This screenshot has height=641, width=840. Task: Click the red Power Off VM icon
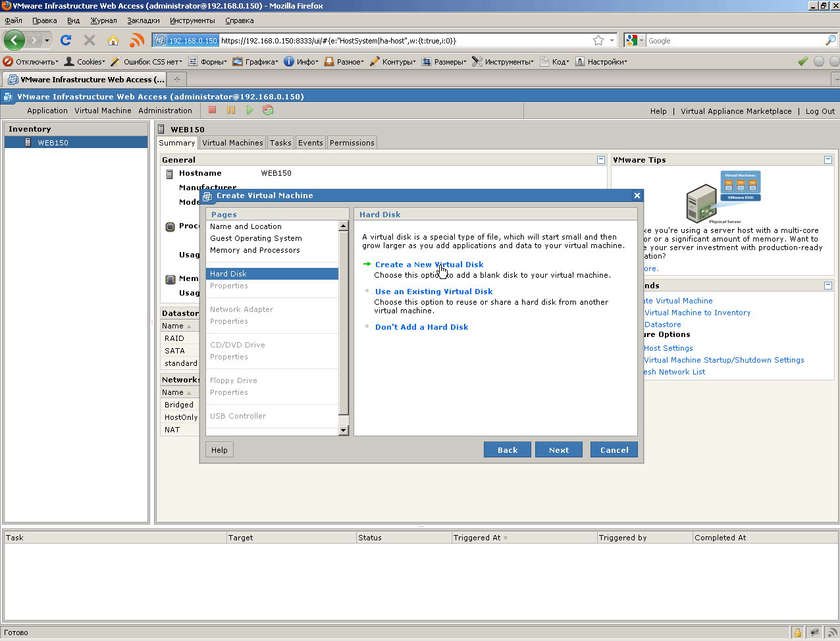[213, 110]
